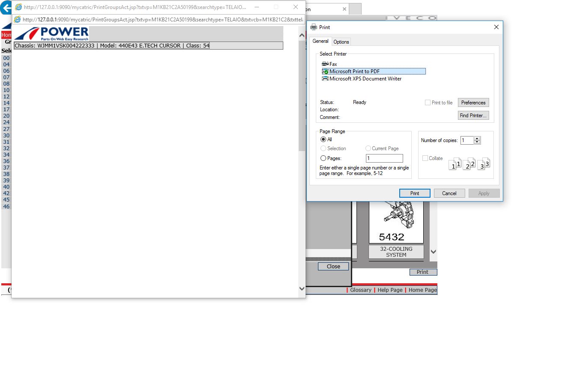The width and height of the screenshot is (588, 368).
Task: Open printer Preferences
Action: pyautogui.click(x=473, y=103)
